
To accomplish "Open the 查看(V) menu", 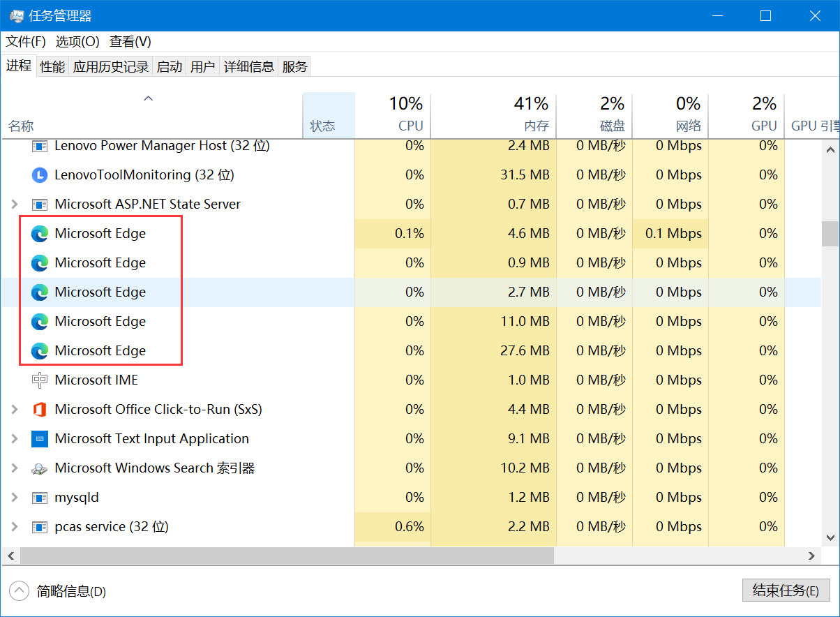I will click(130, 42).
